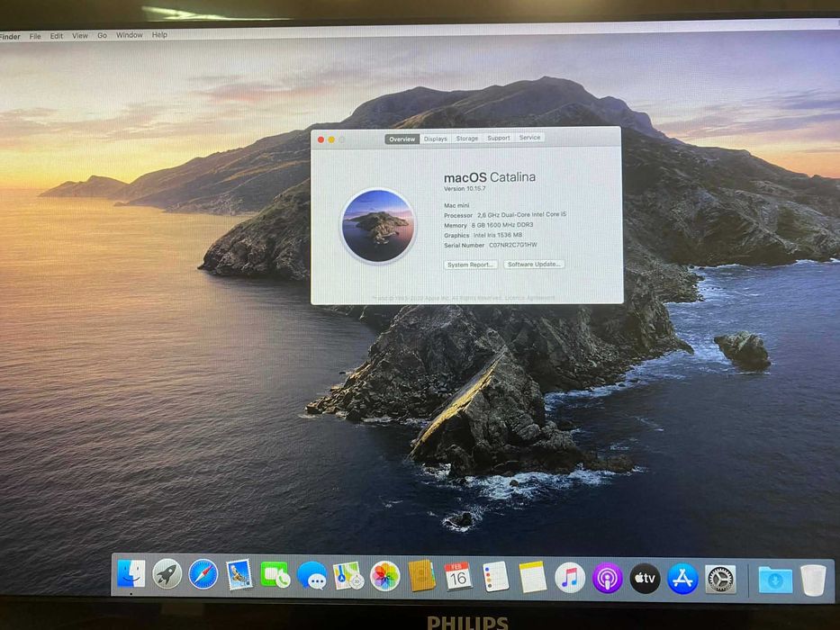Click the macOS Catalina round logo image
The height and width of the screenshot is (630, 840).
379,226
